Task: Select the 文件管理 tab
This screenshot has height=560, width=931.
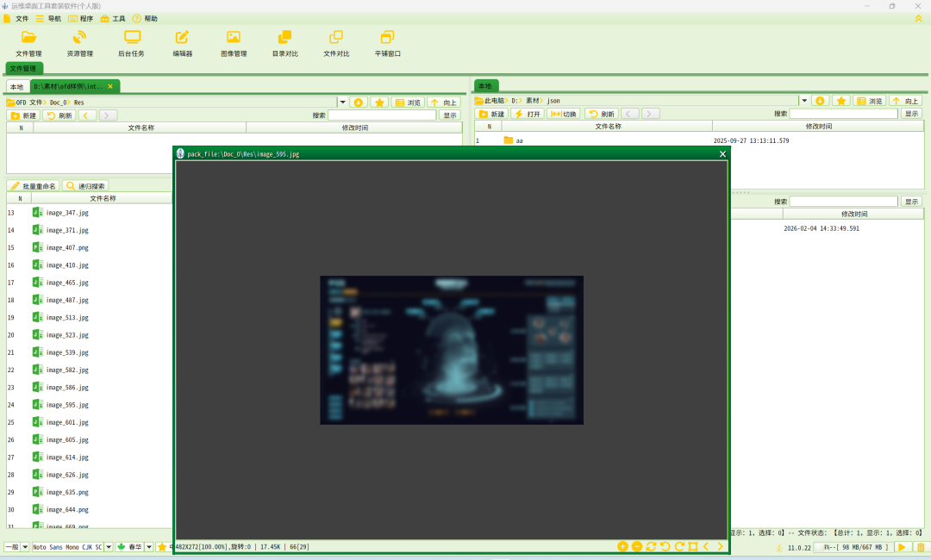Action: [23, 68]
